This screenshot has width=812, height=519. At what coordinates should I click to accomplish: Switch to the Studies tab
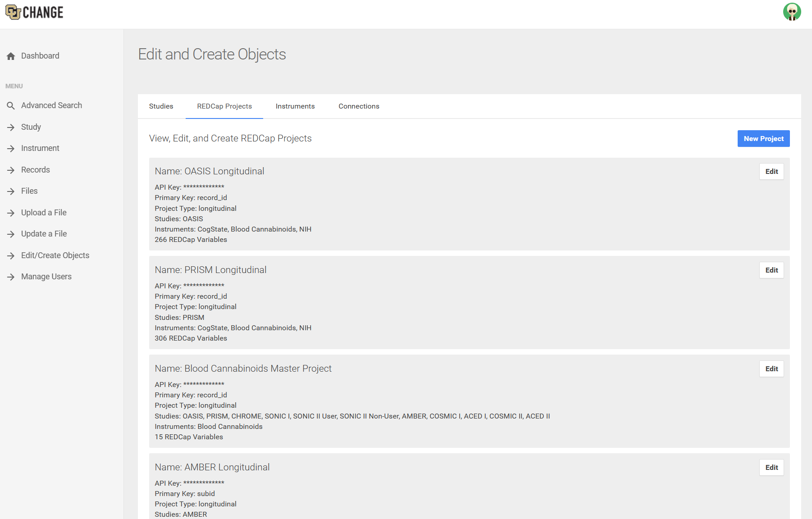click(x=161, y=106)
